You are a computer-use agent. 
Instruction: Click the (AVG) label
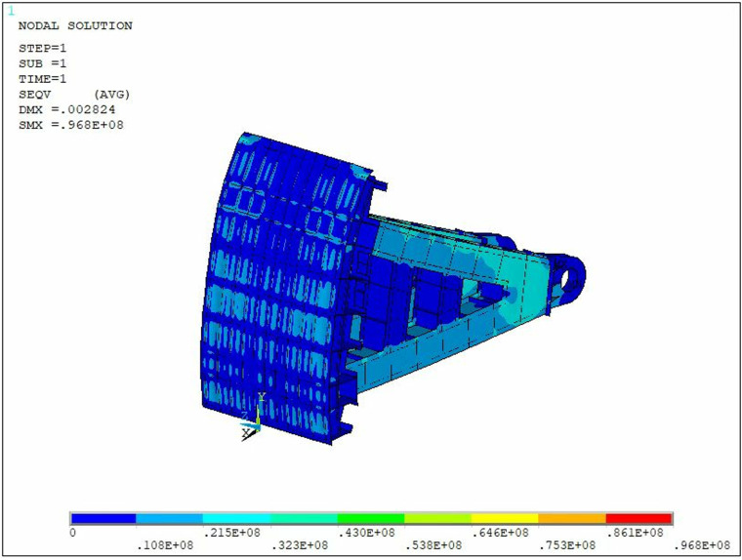111,94
